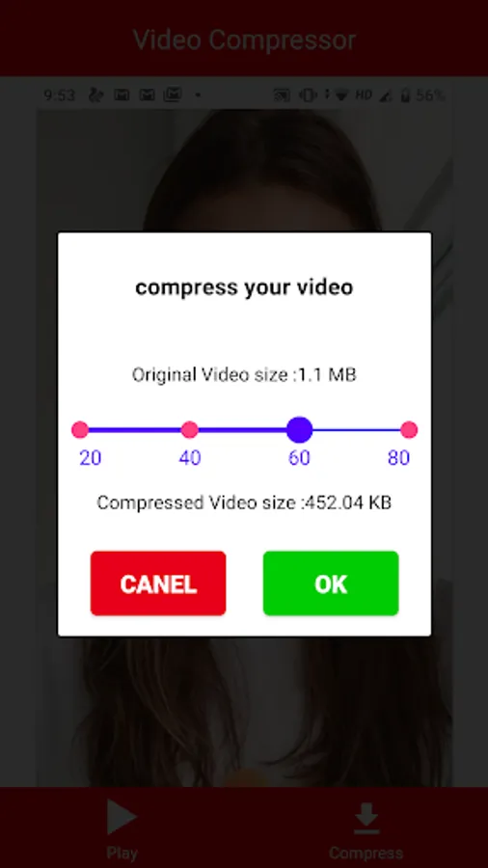The width and height of the screenshot is (488, 868).
Task: Click the '20' label under the slider
Action: click(x=91, y=458)
